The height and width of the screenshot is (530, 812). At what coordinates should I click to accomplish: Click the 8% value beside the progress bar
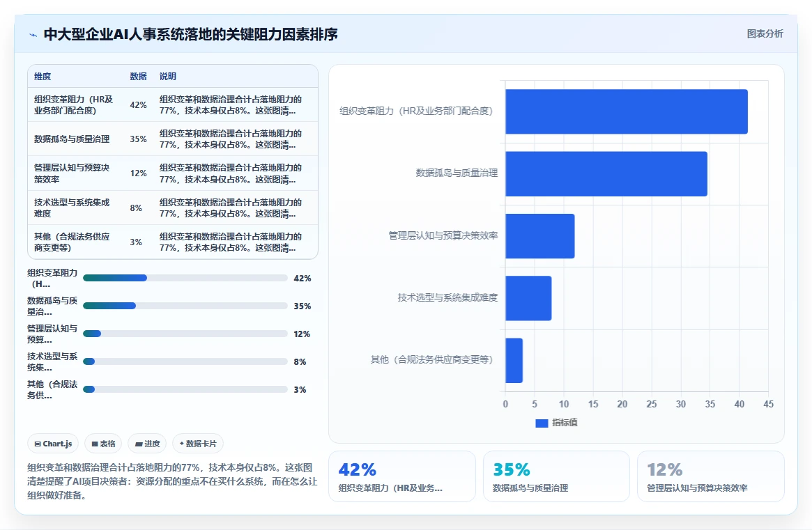pos(300,361)
